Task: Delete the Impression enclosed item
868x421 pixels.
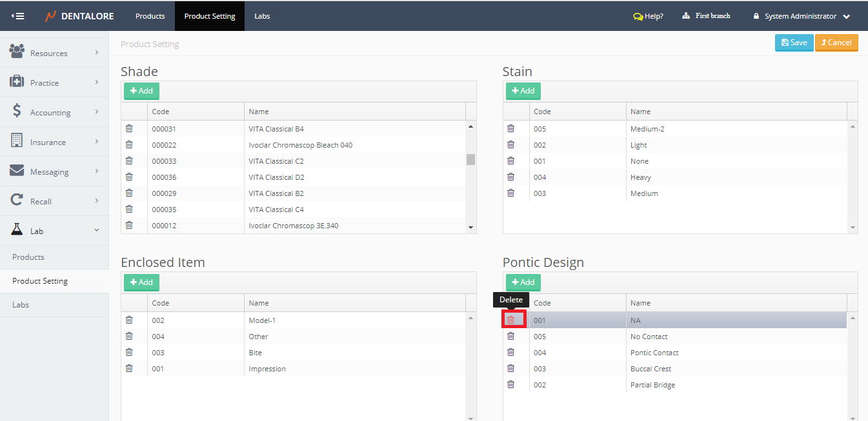Action: coord(129,368)
